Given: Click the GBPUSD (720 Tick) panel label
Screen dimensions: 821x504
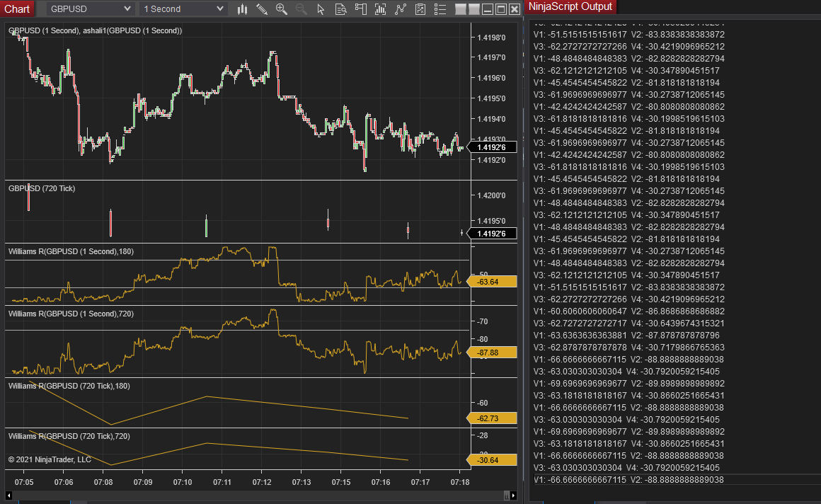Looking at the screenshot, I should 42,188.
